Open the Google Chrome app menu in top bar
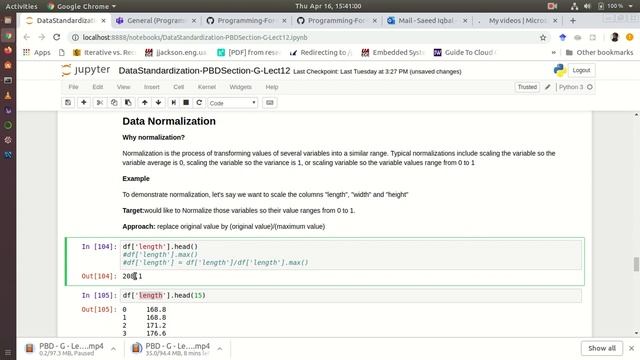Image resolution: width=640 pixels, height=360 pixels. click(82, 6)
